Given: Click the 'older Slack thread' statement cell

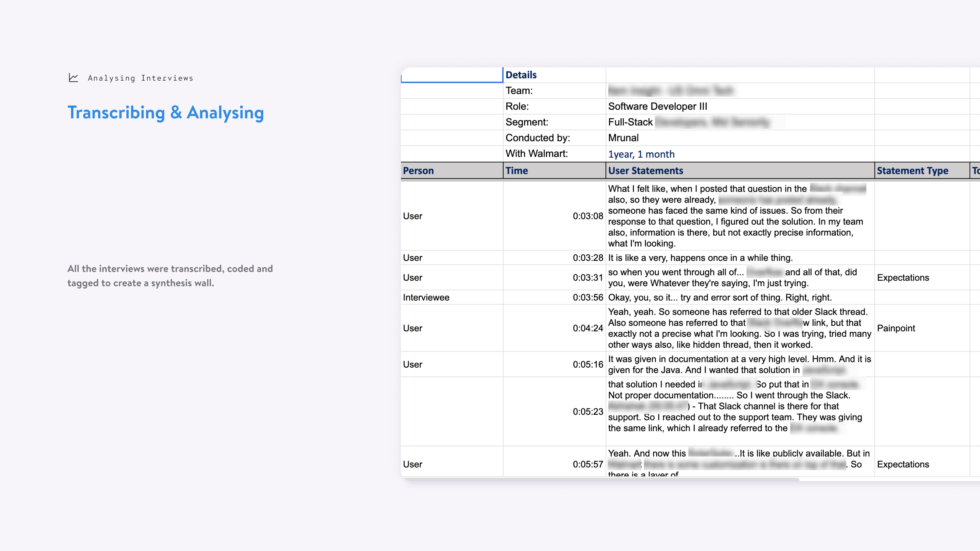Looking at the screenshot, I should click(740, 328).
